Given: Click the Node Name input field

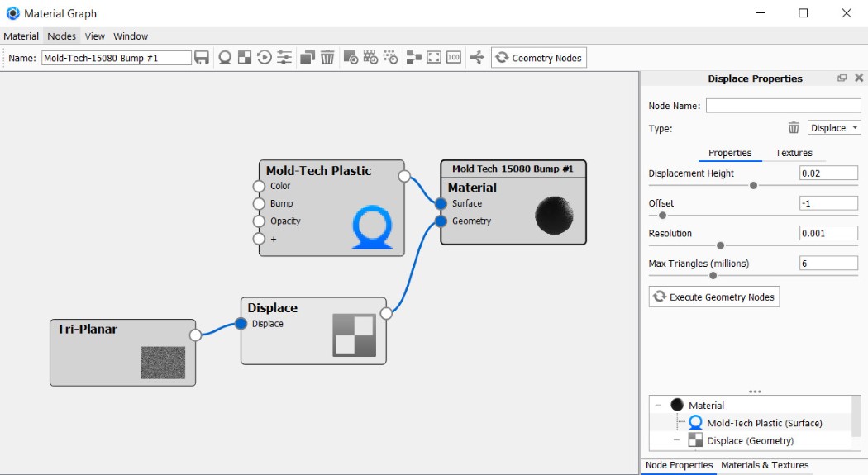Looking at the screenshot, I should coord(782,106).
